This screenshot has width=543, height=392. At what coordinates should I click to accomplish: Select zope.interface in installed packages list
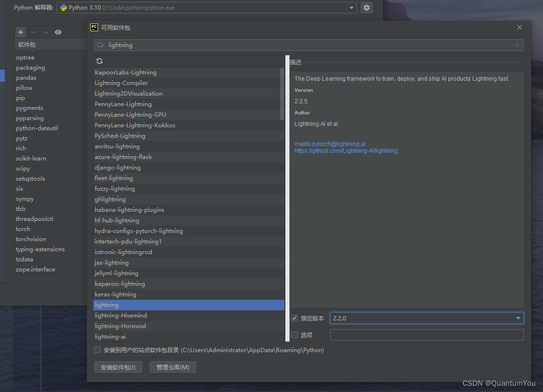tap(50, 269)
